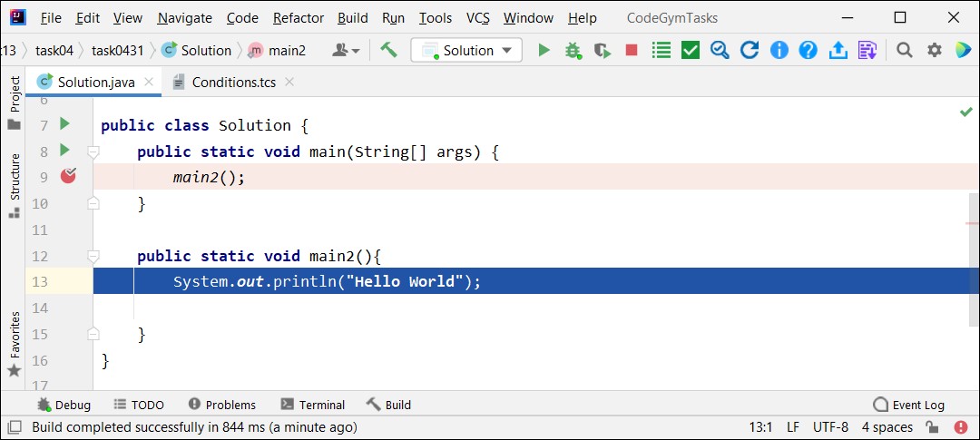Click the green check task icon

[x=690, y=50]
